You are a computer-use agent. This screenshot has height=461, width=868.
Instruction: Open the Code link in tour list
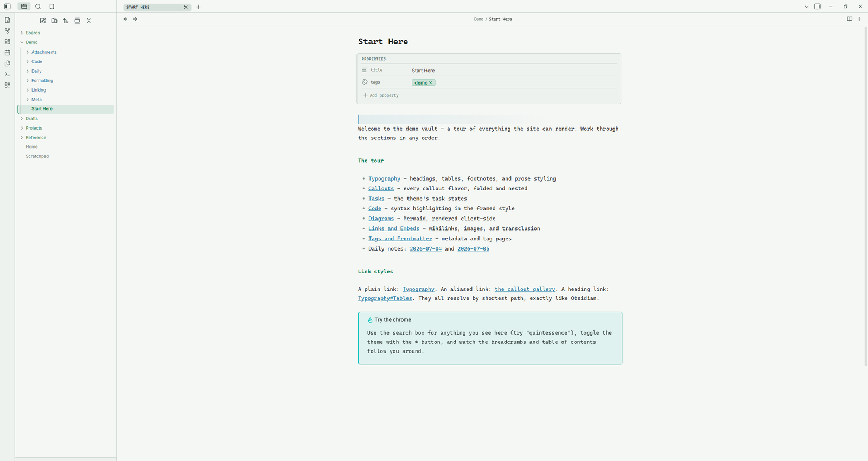tap(374, 208)
